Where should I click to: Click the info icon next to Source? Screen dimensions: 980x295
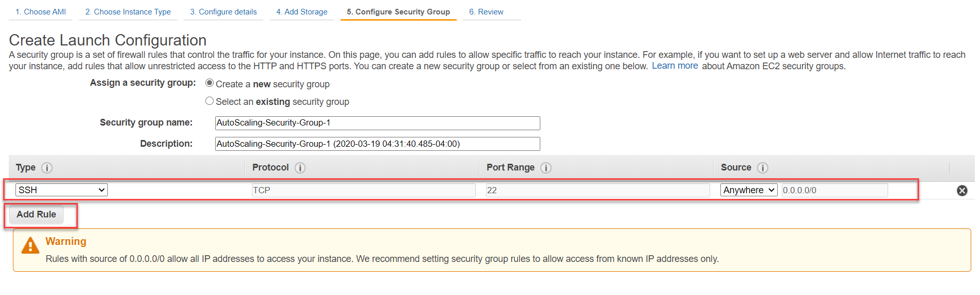763,168
